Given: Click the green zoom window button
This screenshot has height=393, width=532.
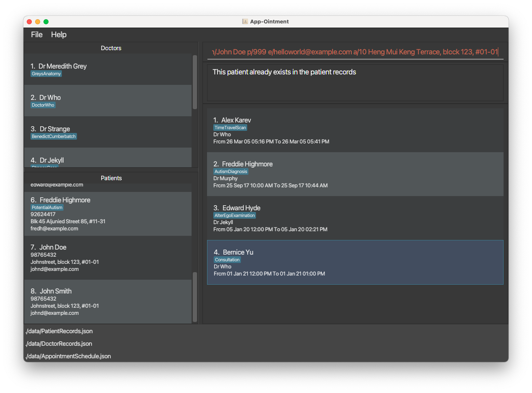Looking at the screenshot, I should click(x=46, y=22).
